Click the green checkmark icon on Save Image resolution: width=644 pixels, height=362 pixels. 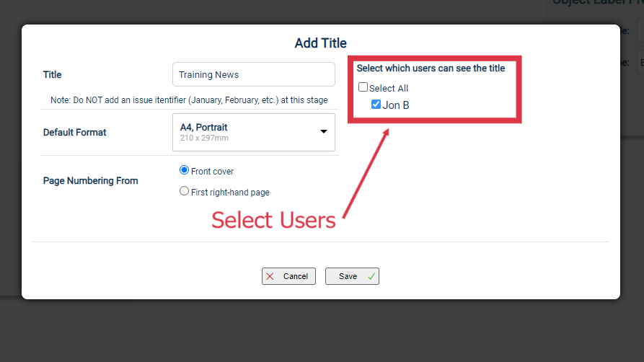click(x=371, y=276)
